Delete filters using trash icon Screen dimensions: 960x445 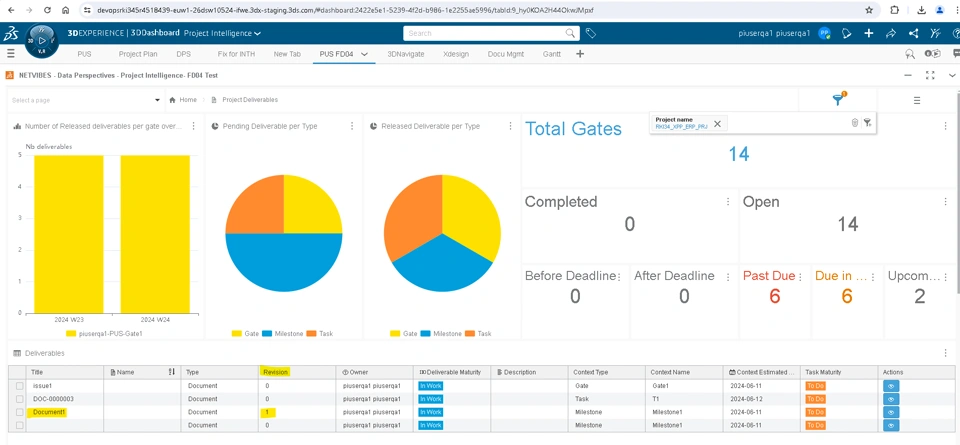[x=855, y=123]
